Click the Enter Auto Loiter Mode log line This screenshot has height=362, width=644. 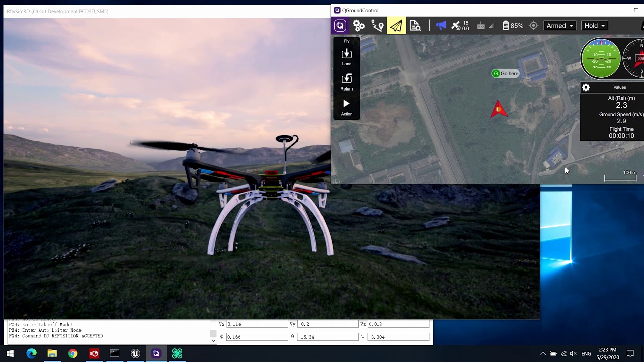point(46,330)
